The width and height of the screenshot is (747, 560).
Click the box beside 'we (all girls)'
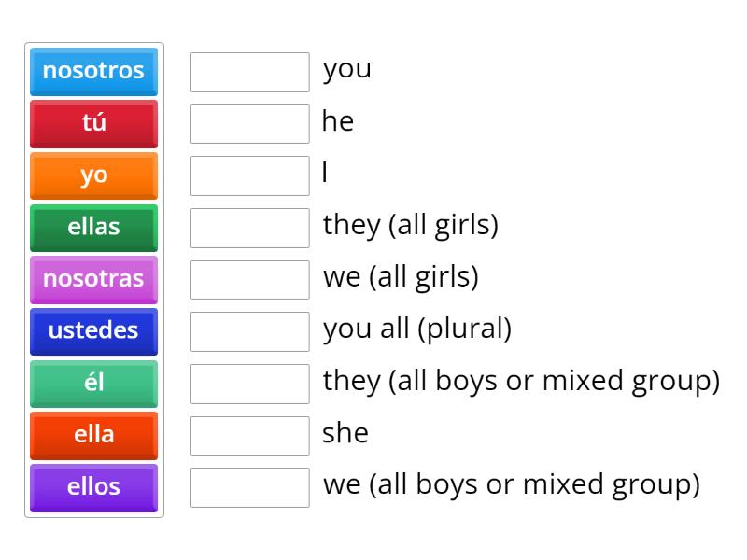tap(249, 278)
